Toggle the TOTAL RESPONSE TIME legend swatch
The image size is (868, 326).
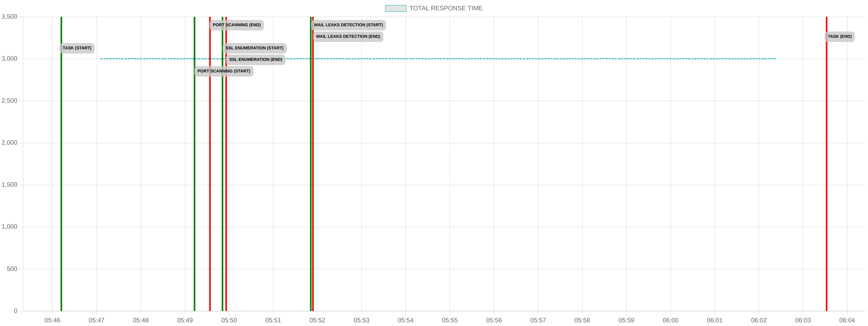point(395,8)
